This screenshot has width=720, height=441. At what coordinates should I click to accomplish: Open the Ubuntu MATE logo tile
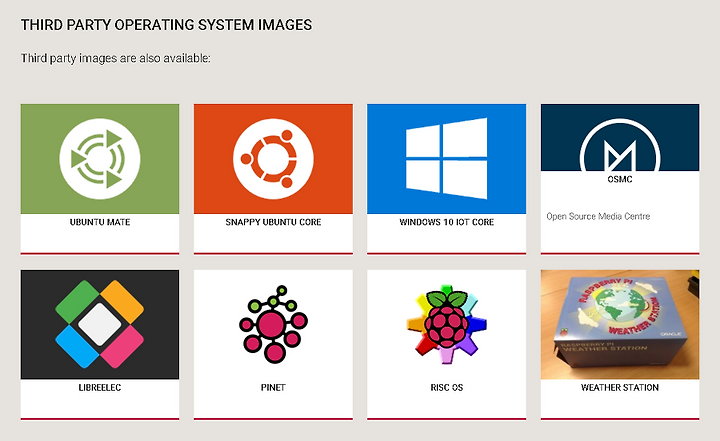pos(100,159)
